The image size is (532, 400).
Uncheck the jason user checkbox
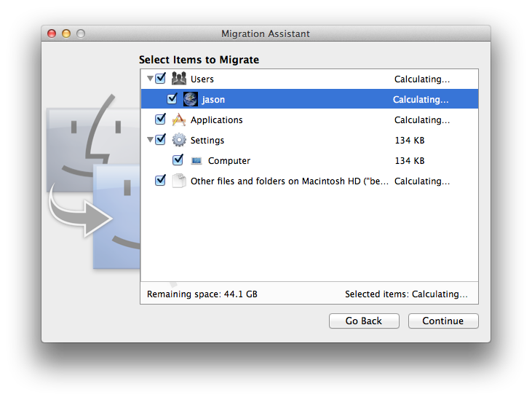coord(172,99)
